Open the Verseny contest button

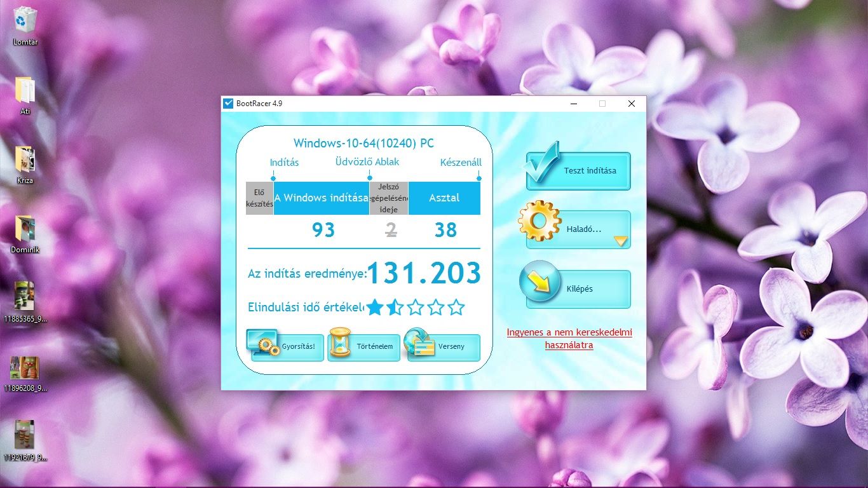pyautogui.click(x=444, y=347)
